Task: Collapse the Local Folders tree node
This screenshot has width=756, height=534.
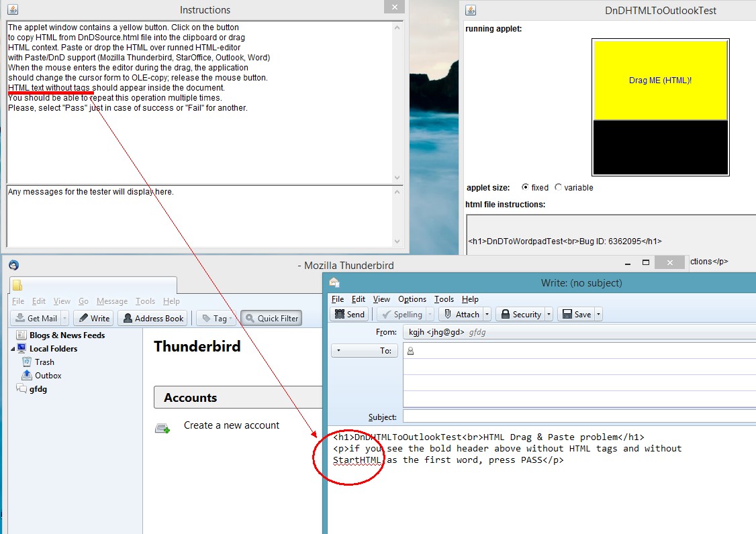Action: pyautogui.click(x=12, y=349)
